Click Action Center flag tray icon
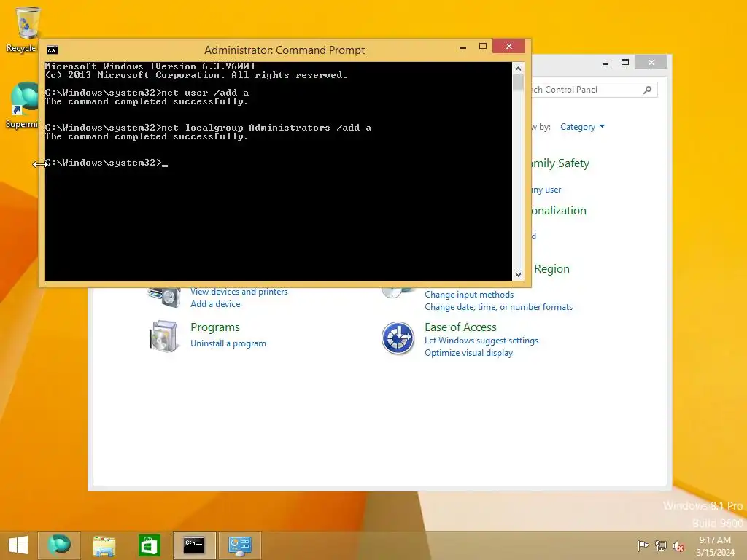The height and width of the screenshot is (560, 747). point(643,545)
